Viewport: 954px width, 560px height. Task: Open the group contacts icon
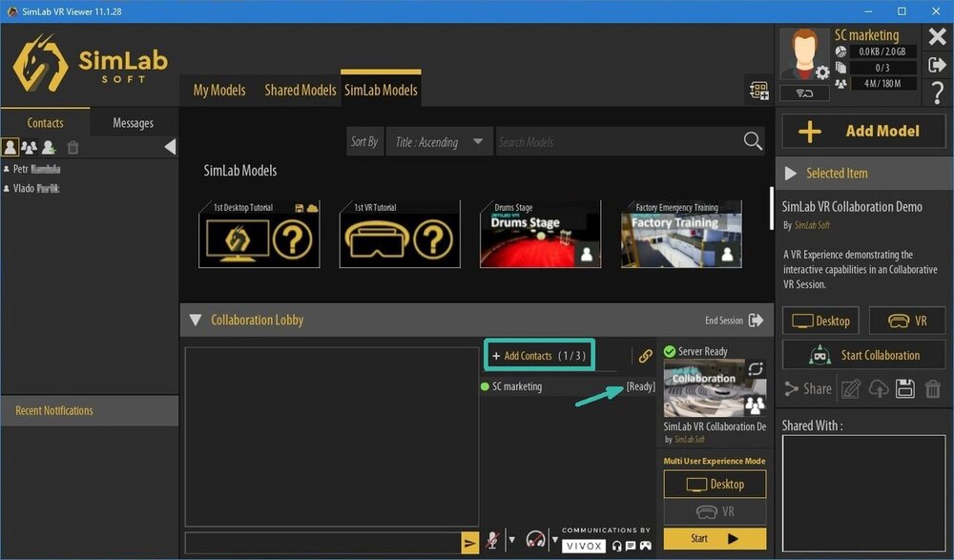tap(29, 147)
